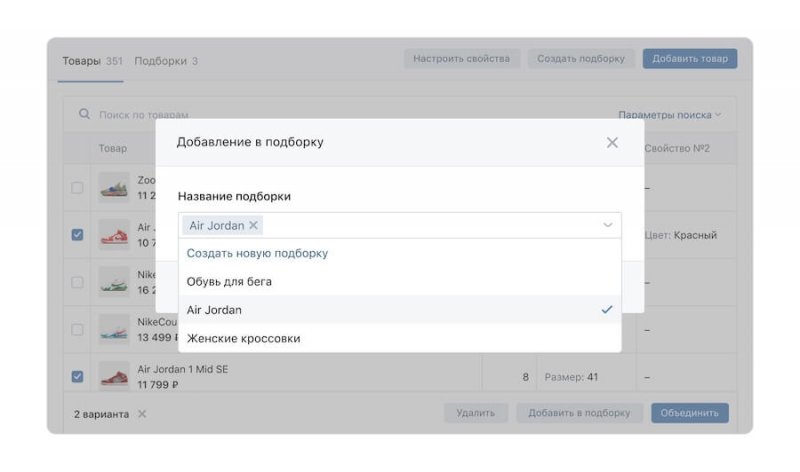Toggle checkbox for Air Jordan 1 Mid SE
This screenshot has height=472, width=800.
click(x=77, y=377)
